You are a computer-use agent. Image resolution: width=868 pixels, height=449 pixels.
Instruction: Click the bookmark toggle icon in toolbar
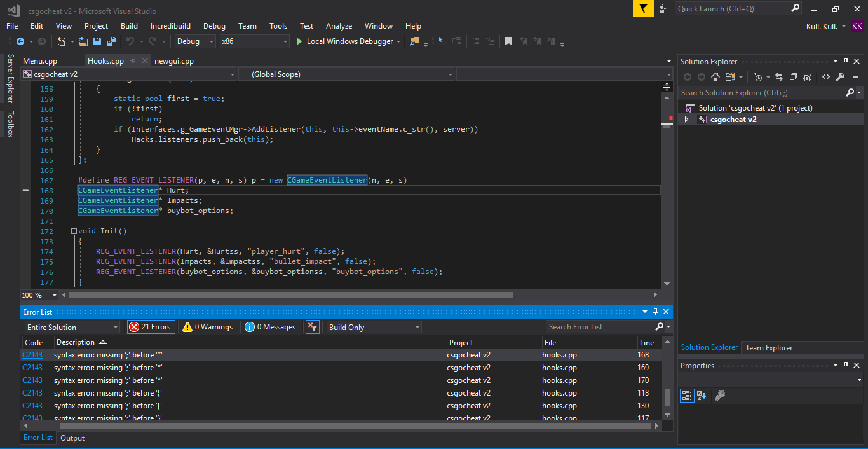pos(508,41)
